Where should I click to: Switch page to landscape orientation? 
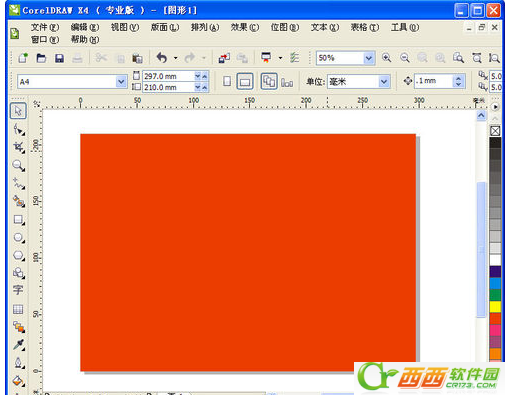[245, 82]
